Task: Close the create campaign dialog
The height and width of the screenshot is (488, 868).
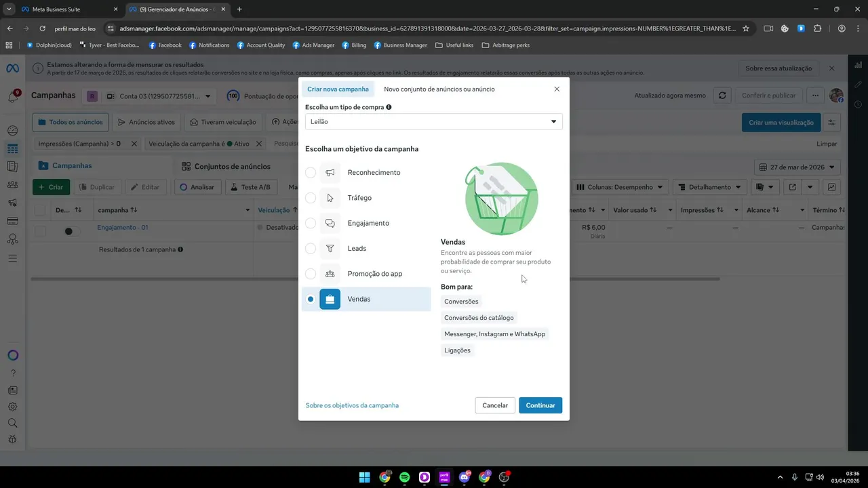Action: [557, 89]
